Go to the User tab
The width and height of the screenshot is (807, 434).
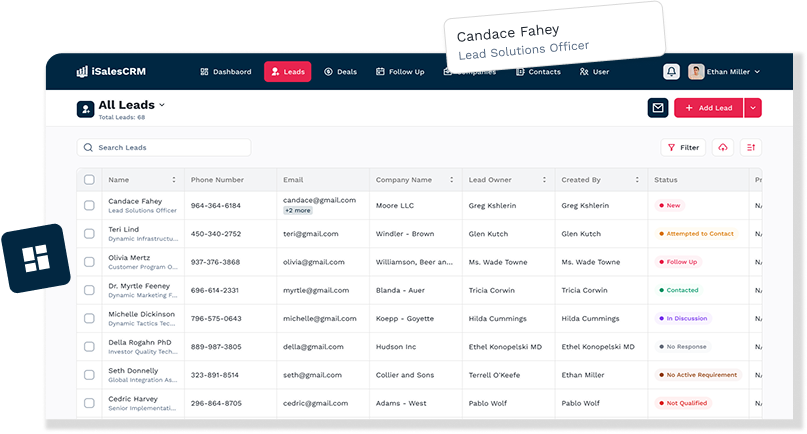coord(594,72)
